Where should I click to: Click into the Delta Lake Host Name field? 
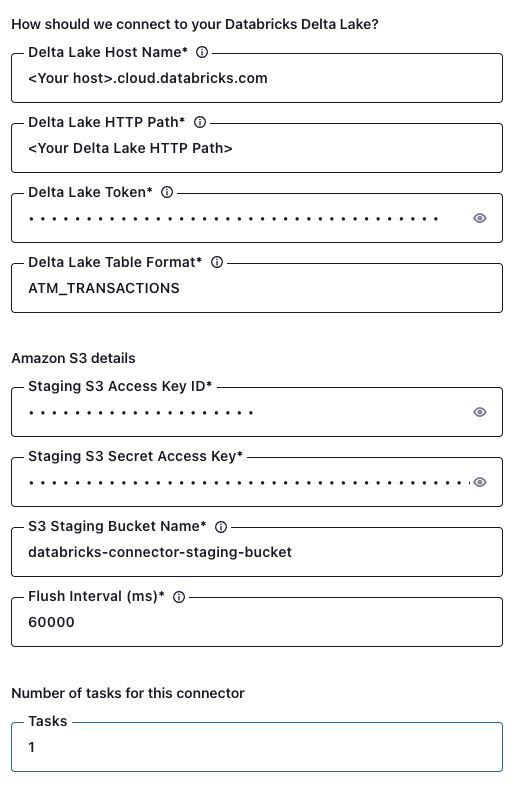click(x=257, y=78)
